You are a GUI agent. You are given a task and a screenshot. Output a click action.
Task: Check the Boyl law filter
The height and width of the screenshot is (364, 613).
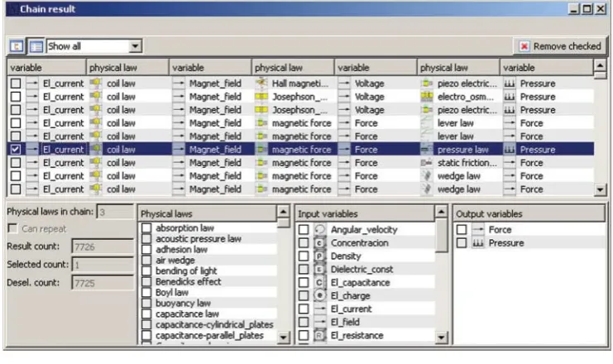coord(146,293)
